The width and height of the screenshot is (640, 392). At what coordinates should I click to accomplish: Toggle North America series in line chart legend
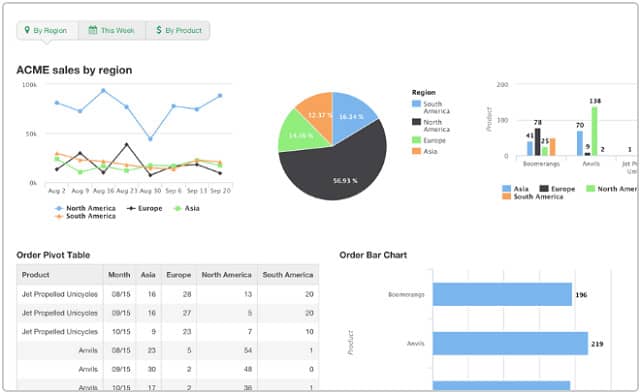coord(85,208)
